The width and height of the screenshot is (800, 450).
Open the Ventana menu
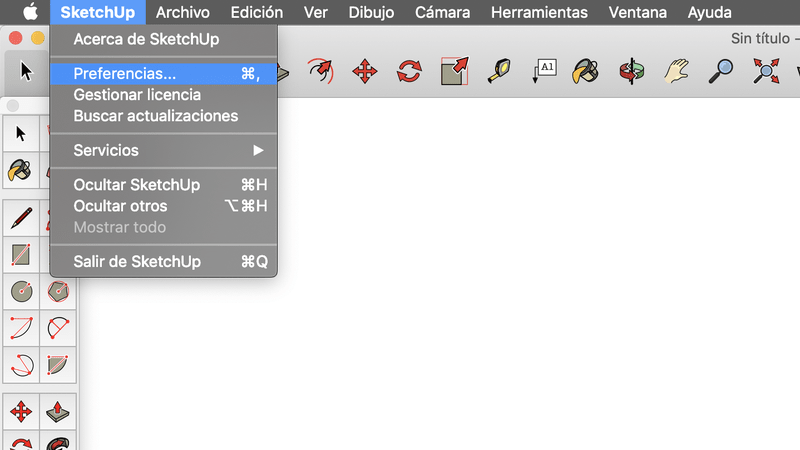[x=638, y=12]
